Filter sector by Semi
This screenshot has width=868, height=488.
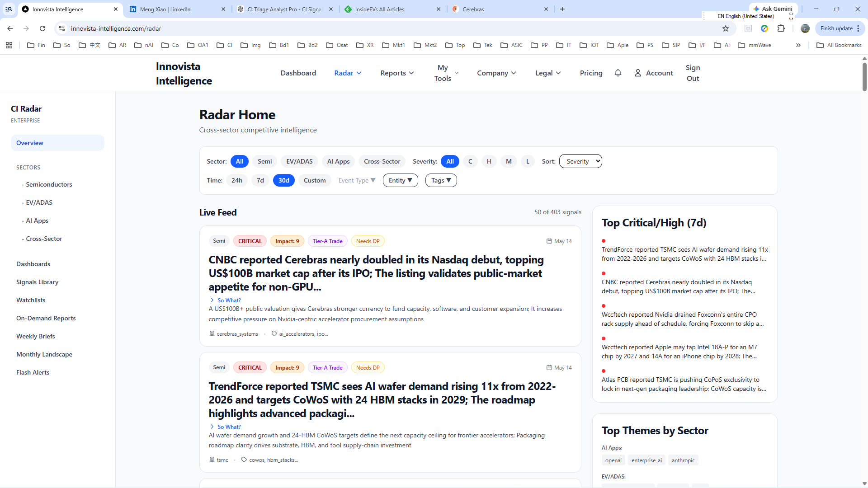pos(265,161)
